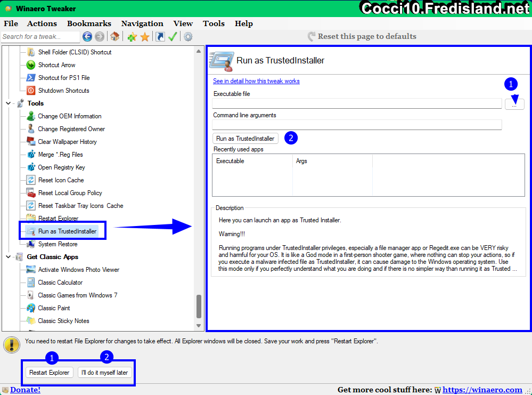
Task: Go to Home page icon
Action: tap(114, 36)
